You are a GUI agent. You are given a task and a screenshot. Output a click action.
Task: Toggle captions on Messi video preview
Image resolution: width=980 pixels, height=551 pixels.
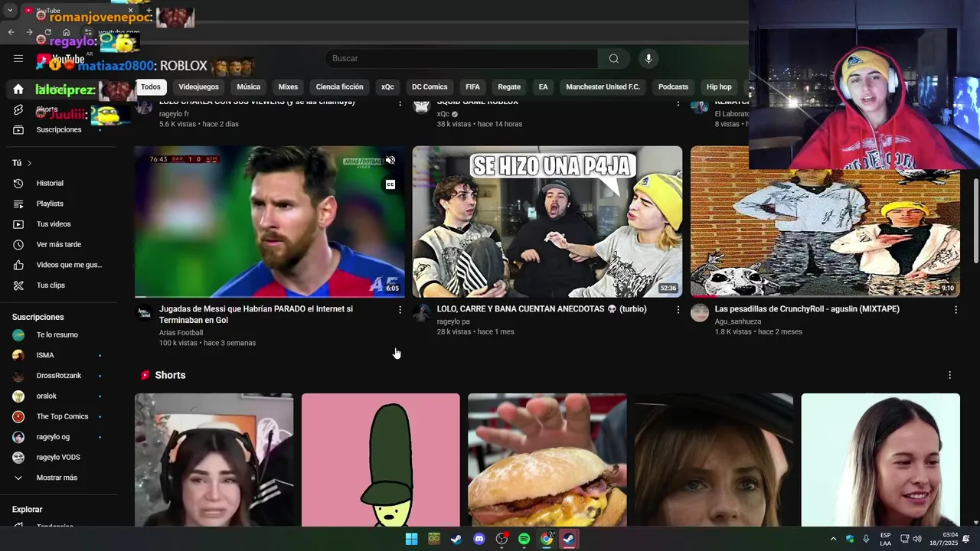coord(390,184)
